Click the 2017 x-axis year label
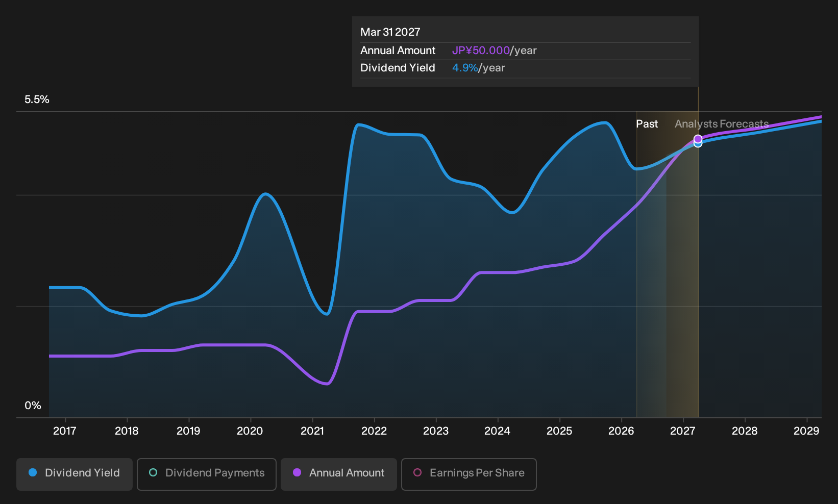 coord(65,431)
